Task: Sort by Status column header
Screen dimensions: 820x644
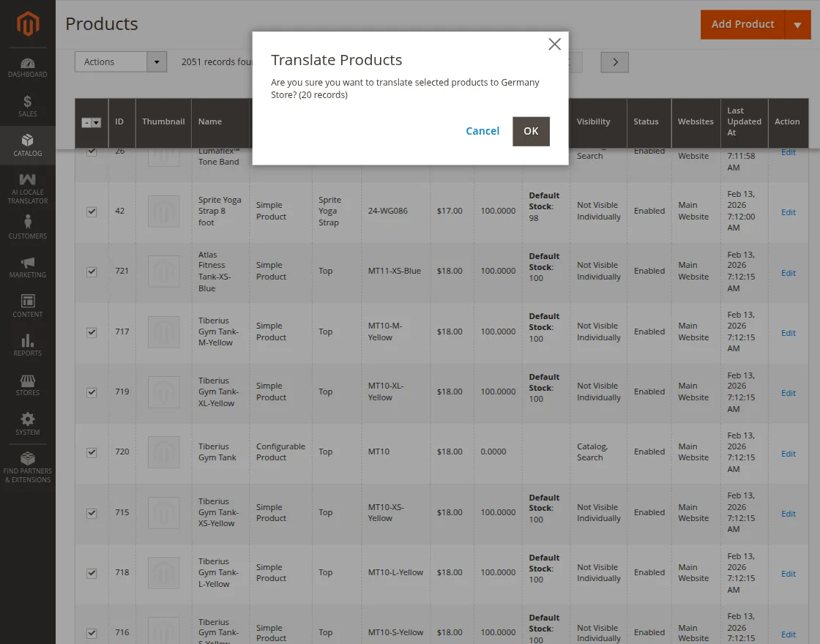Action: (649, 122)
